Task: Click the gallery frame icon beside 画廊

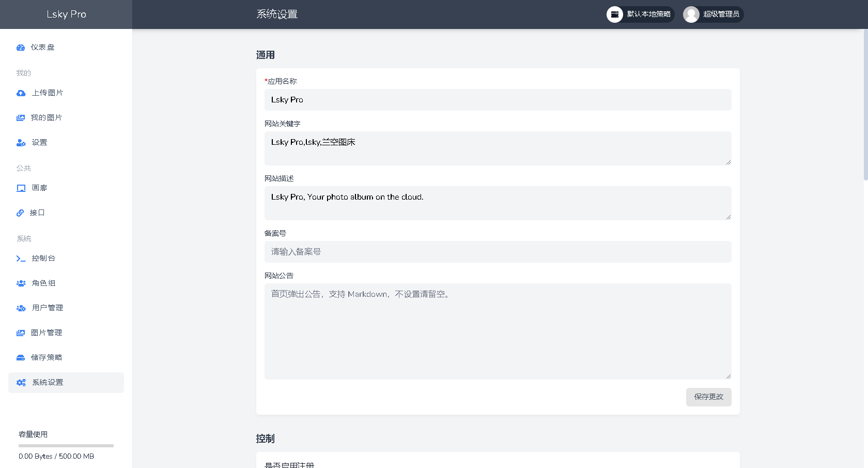Action: (x=21, y=188)
